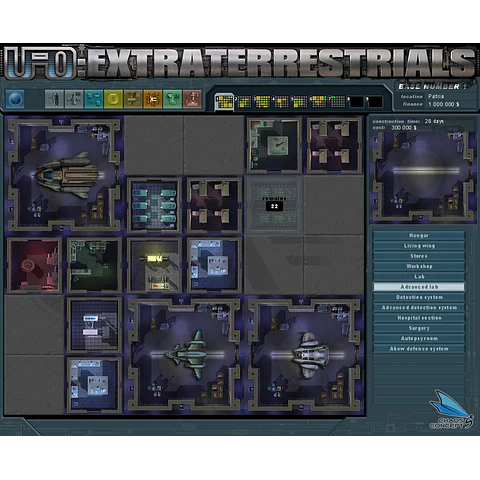Click the orange circuit toolbar icon
This screenshot has width=480, height=480.
(153, 99)
